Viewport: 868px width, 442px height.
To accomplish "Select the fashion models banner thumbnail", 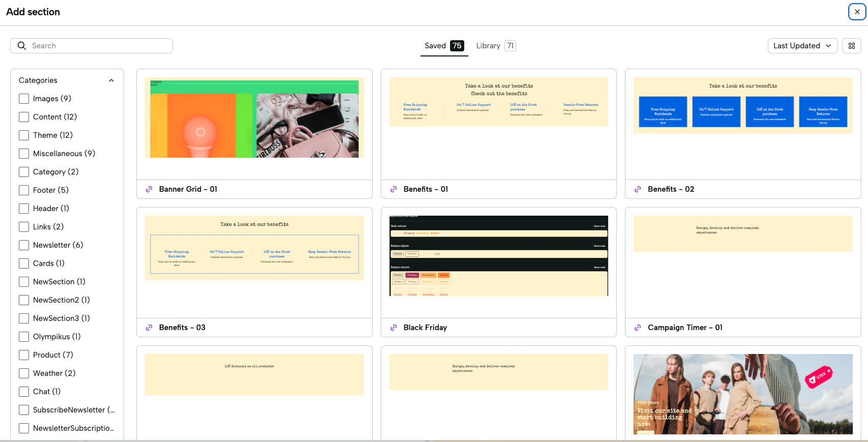I will coord(743,394).
